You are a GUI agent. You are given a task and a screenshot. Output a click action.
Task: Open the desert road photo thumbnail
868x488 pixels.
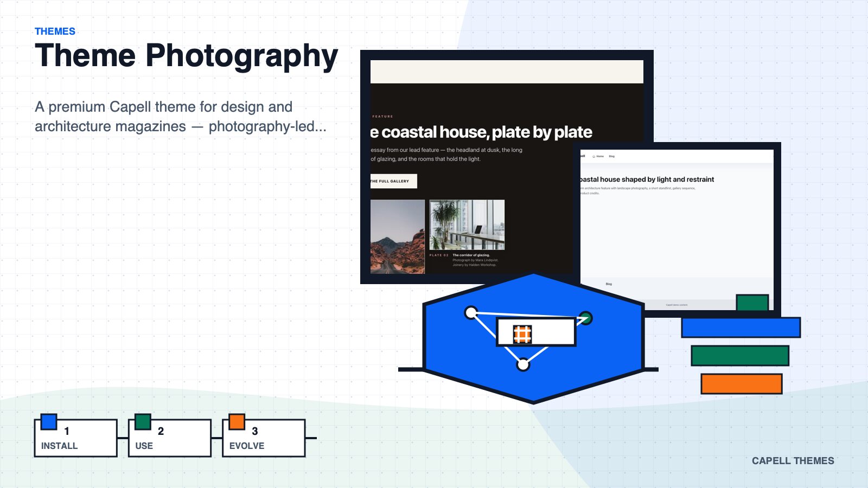[398, 236]
